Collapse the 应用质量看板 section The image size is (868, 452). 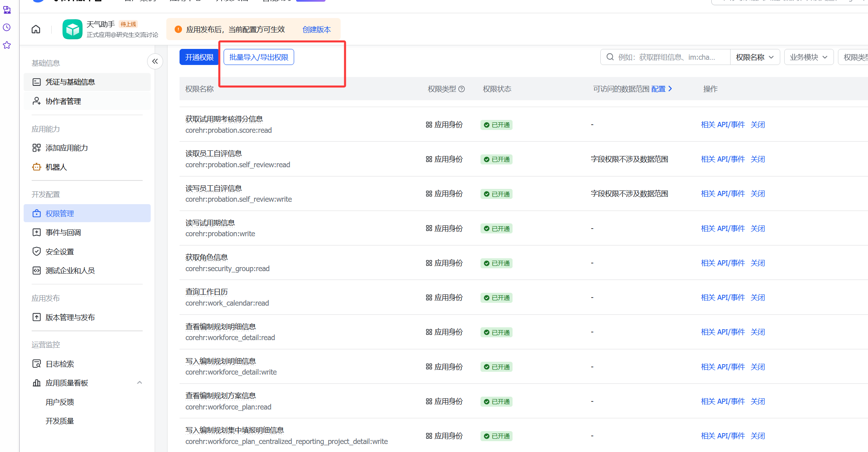(x=139, y=383)
